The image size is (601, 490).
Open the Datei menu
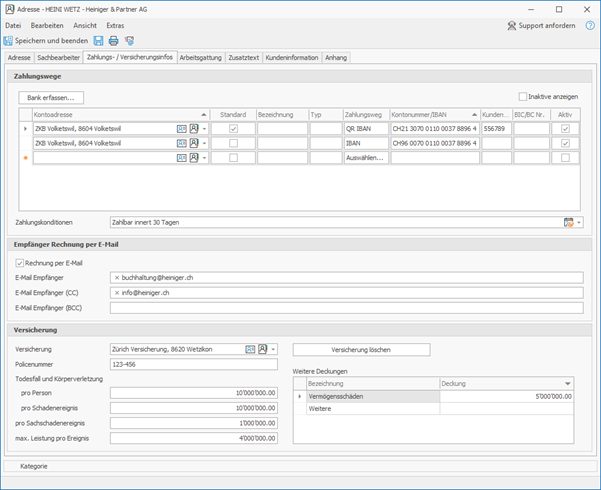coord(13,26)
